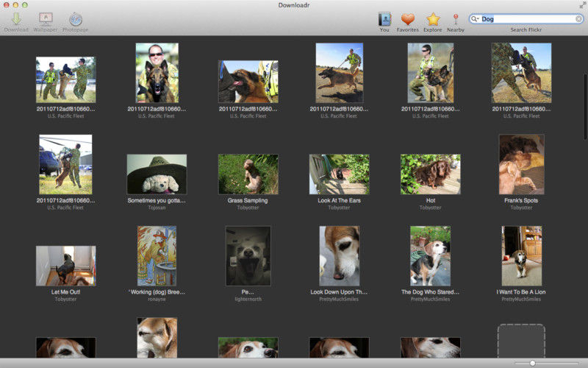The width and height of the screenshot is (588, 368).
Task: Select The Dog Who Stared thumbnail
Action: click(x=431, y=256)
